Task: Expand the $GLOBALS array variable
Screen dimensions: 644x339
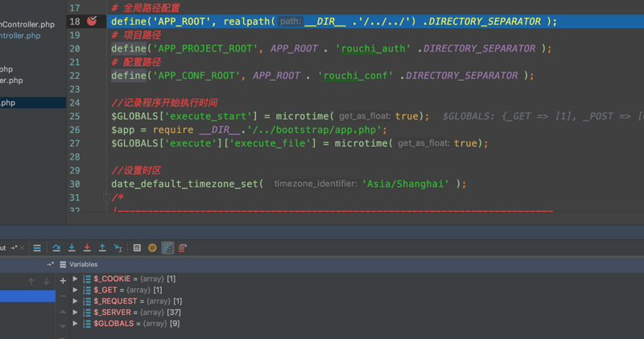Action: [x=76, y=324]
